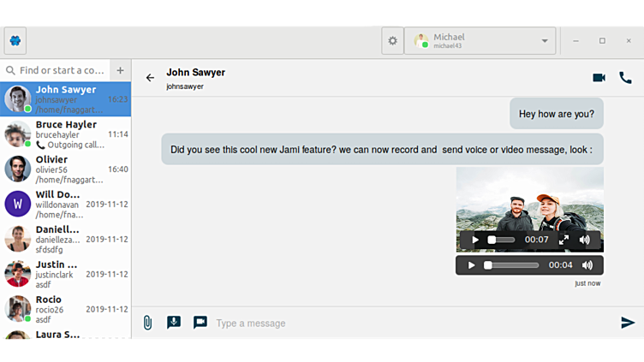This screenshot has height=362, width=644.
Task: Click the Michael account avatar
Action: point(421,41)
